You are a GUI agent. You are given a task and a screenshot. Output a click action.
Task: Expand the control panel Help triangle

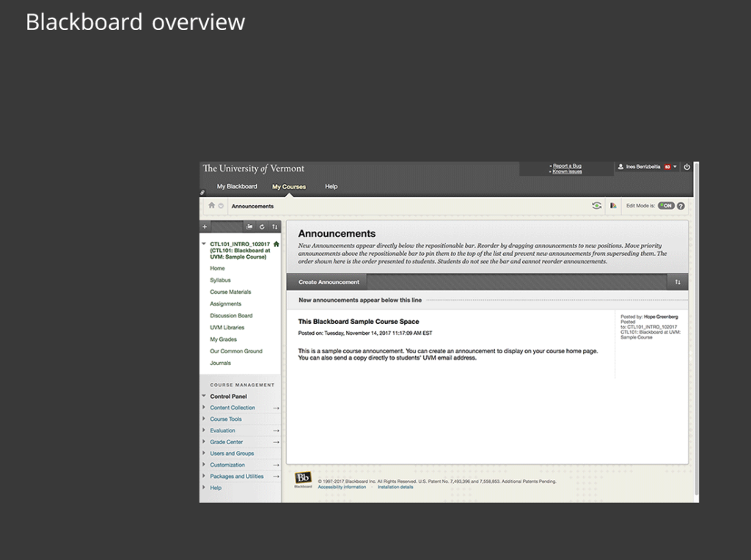204,487
